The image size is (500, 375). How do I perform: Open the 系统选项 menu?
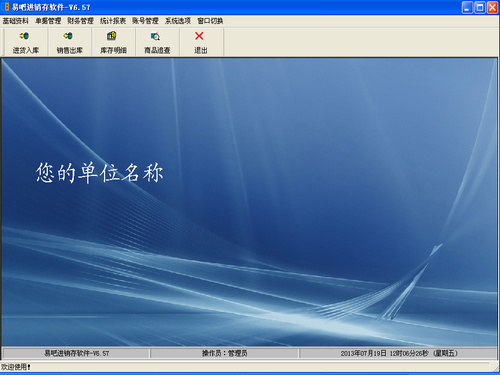pyautogui.click(x=178, y=21)
